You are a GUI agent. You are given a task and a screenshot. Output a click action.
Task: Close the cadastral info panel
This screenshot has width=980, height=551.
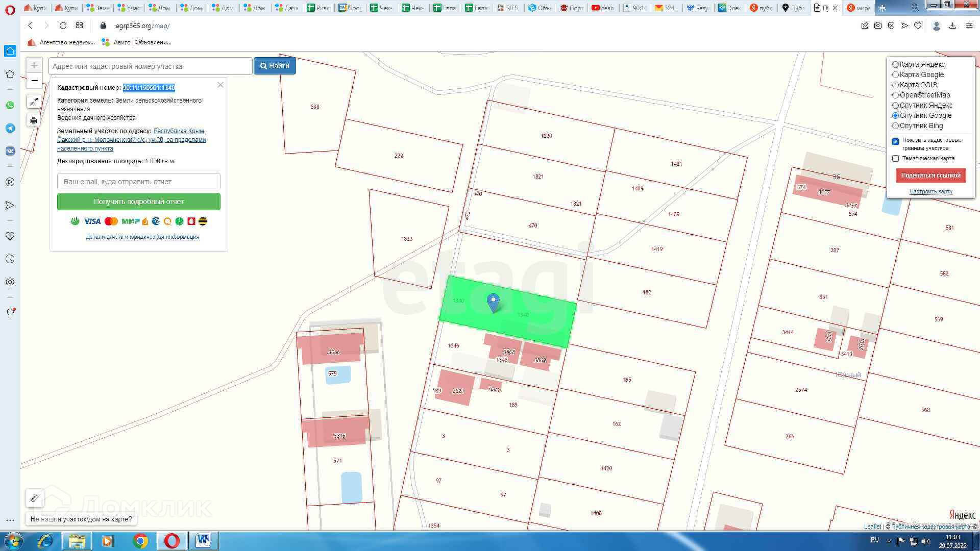tap(220, 85)
